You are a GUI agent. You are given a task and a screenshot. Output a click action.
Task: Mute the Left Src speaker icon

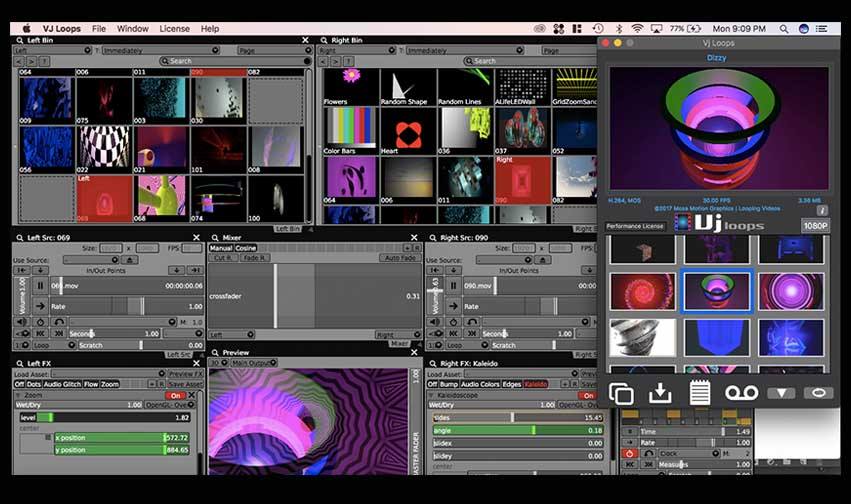(x=22, y=322)
